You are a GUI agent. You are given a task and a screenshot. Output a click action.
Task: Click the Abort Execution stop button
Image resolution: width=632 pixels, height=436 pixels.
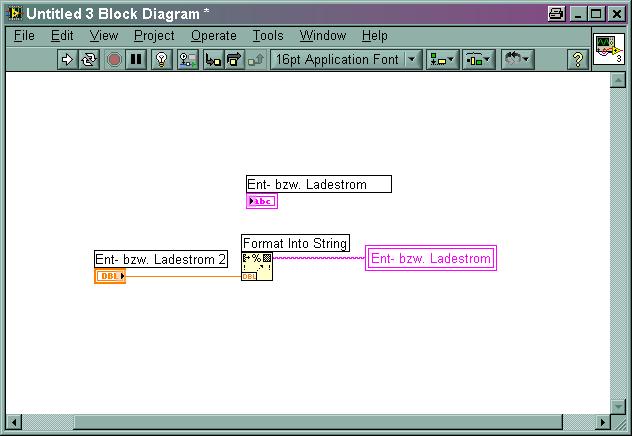tap(114, 60)
